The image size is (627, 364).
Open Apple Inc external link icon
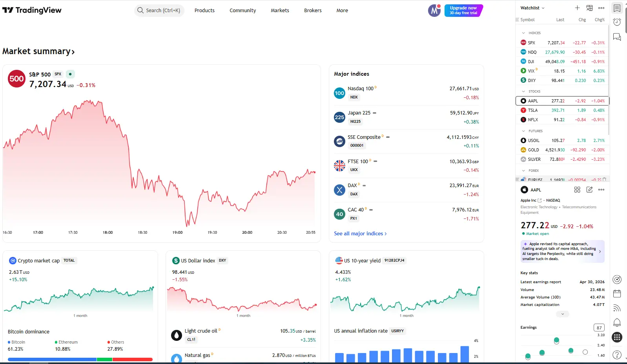[x=540, y=200]
